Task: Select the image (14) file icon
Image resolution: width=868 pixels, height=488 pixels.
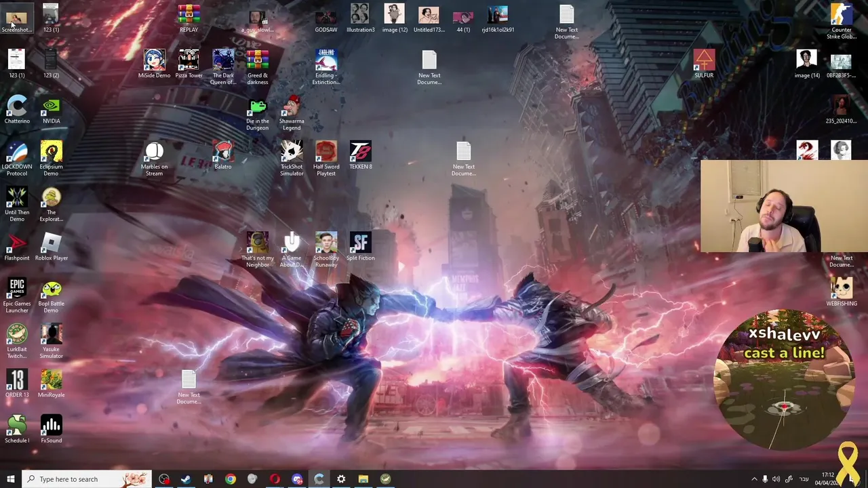Action: point(807,64)
